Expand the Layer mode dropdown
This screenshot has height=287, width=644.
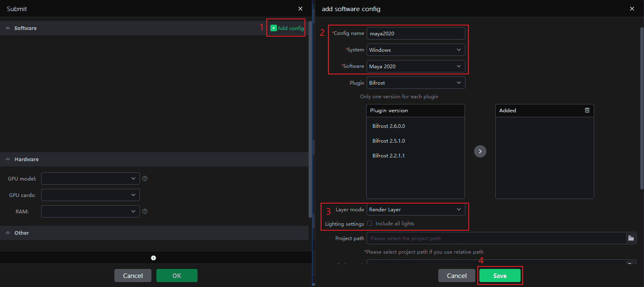pos(416,210)
